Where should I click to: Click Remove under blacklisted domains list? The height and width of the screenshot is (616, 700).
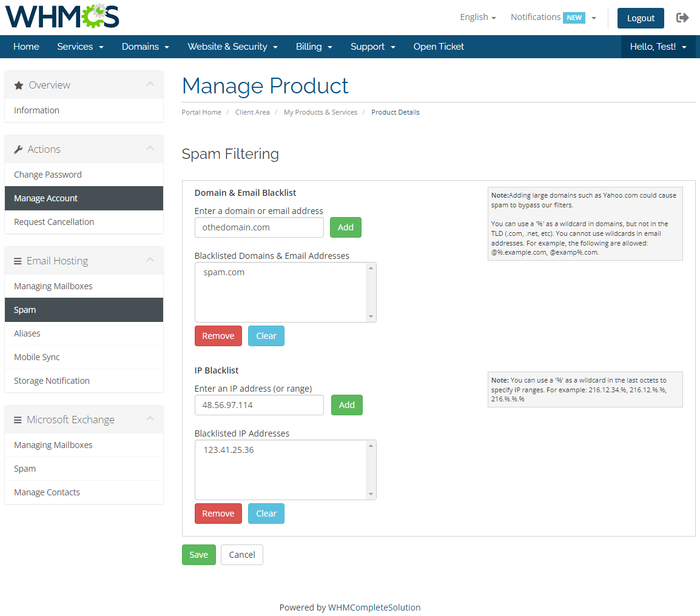tap(218, 336)
